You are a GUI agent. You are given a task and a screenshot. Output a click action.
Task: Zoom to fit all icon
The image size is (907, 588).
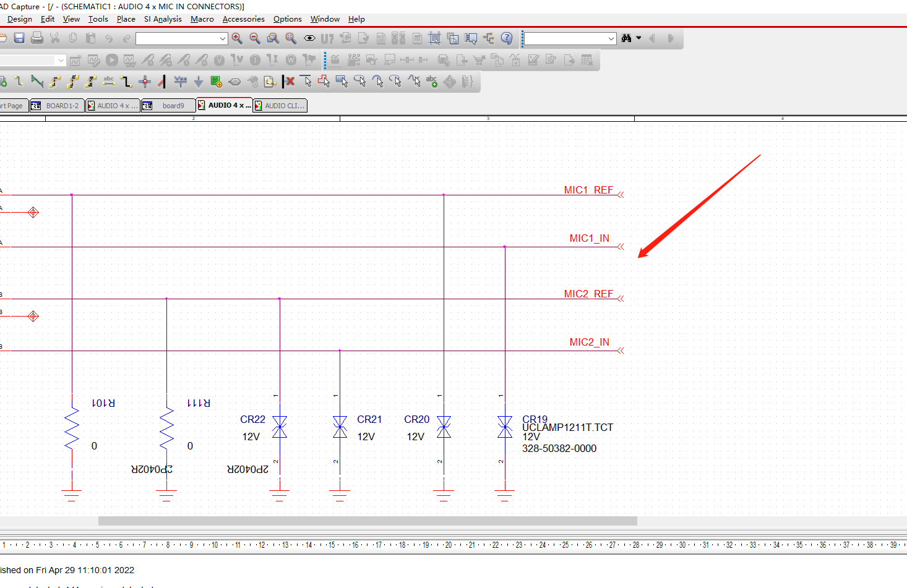pos(291,38)
